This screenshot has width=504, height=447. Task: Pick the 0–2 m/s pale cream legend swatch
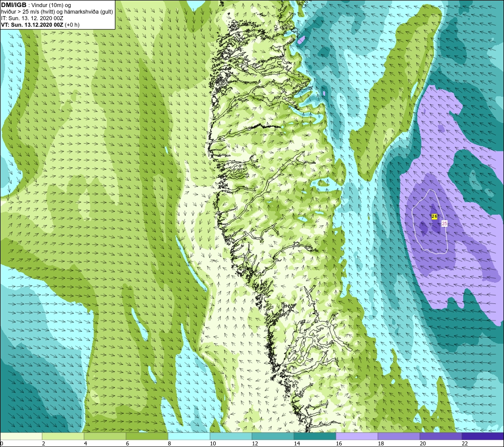(x=21, y=436)
